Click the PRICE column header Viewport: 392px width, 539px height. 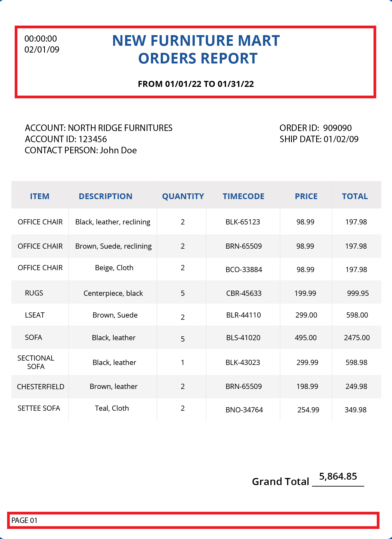(306, 196)
